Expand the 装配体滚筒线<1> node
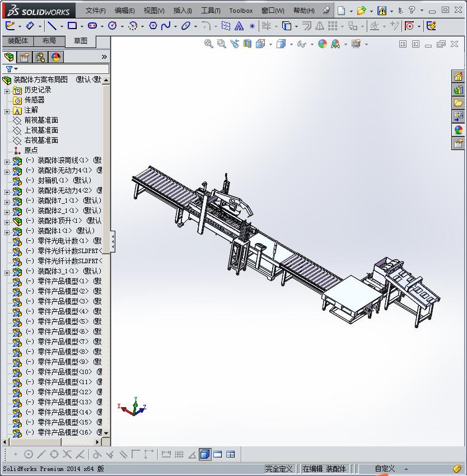Screen dimensions: 467x476 coord(7,161)
